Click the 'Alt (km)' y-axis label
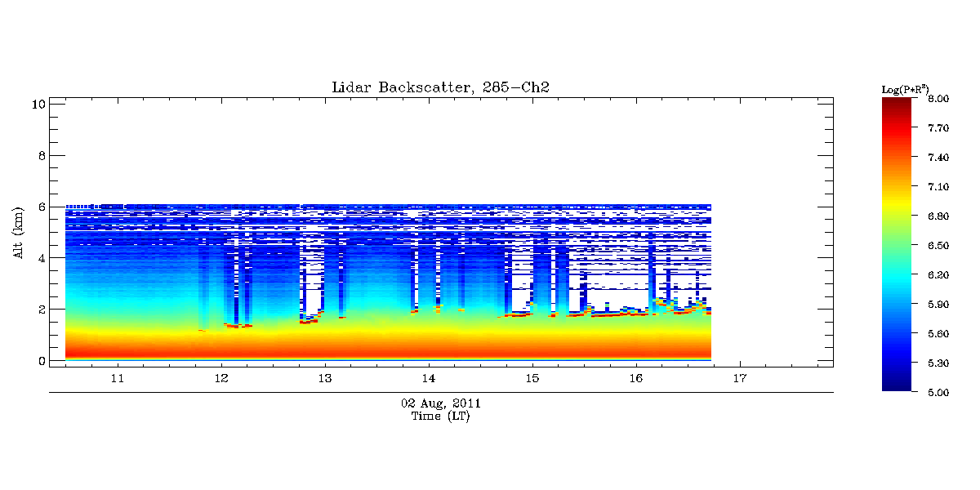 (x=18, y=232)
